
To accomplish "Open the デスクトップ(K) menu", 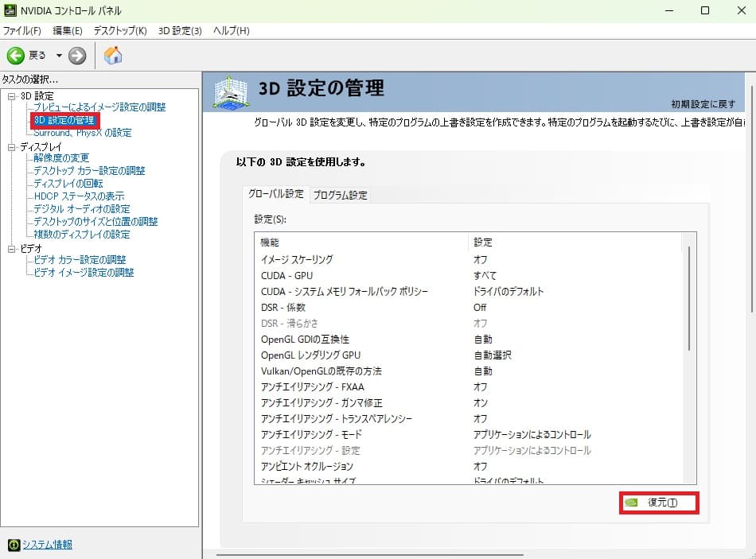I will 120,31.
